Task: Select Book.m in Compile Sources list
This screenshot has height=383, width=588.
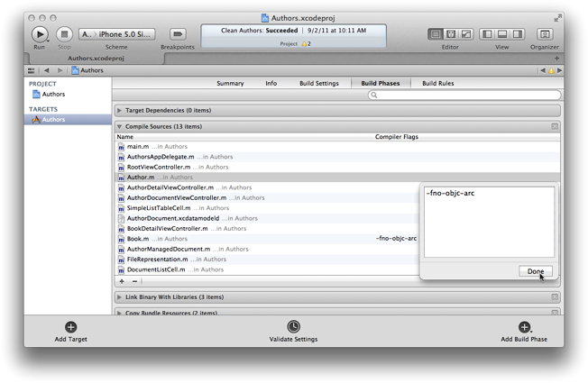Action: [138, 239]
